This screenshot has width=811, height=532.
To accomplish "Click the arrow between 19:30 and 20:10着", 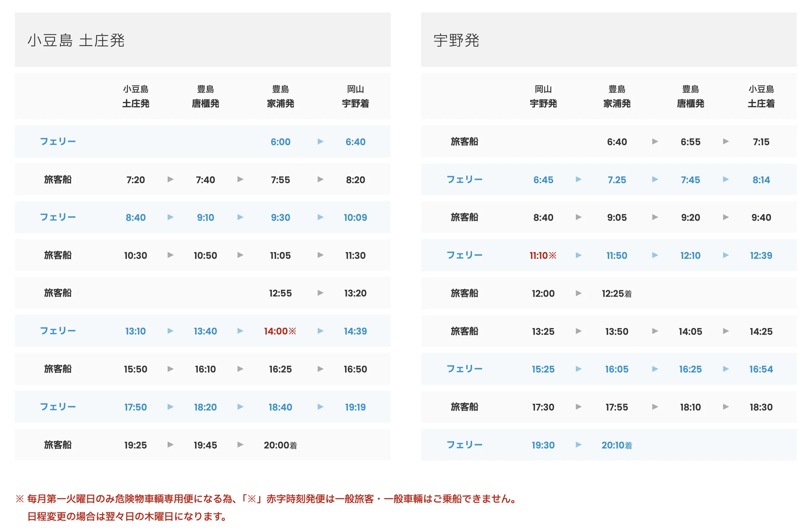I will click(x=578, y=444).
